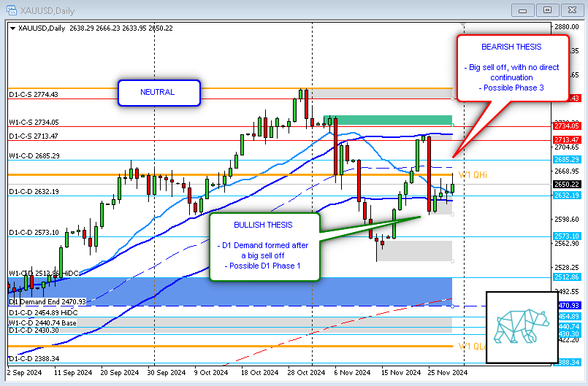Viewport: 588px width, 386px height.
Task: Minimize the XAUUSD chart window
Action: point(522,9)
